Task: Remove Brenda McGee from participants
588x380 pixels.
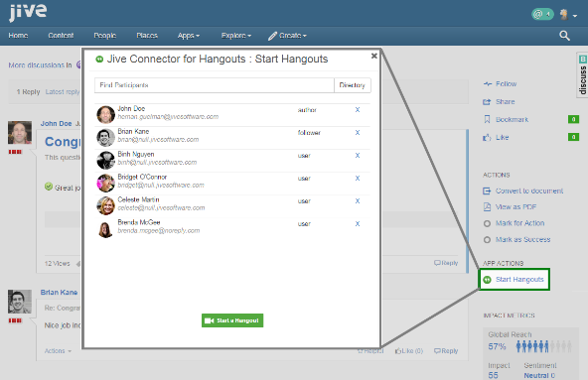Action: [x=358, y=223]
